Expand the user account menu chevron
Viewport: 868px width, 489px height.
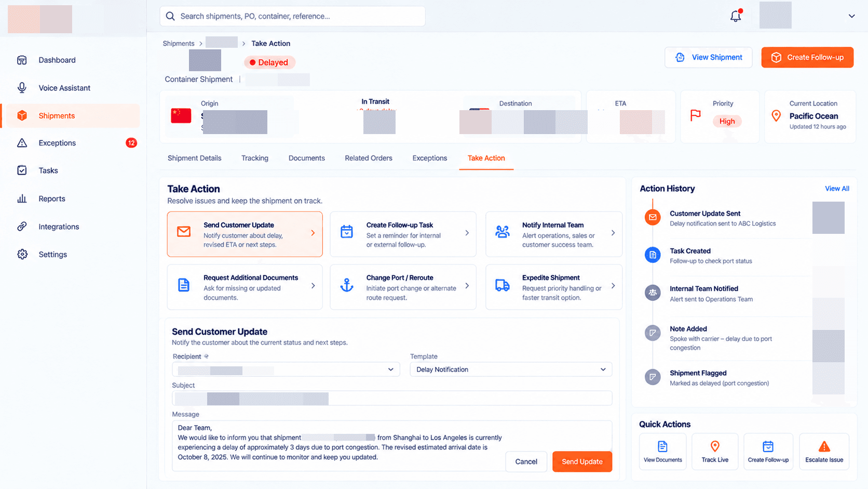click(852, 16)
